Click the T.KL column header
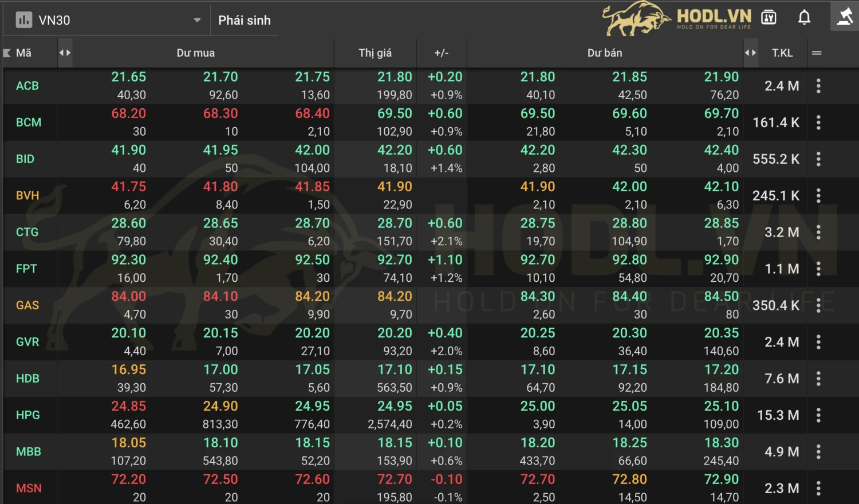Image resolution: width=859 pixels, height=504 pixels. pyautogui.click(x=782, y=53)
